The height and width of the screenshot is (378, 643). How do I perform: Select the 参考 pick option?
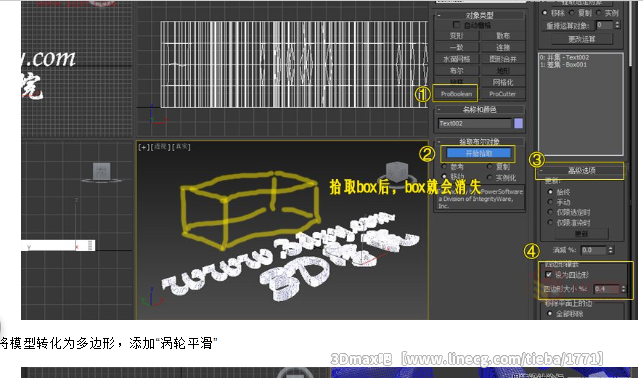[x=444, y=166]
